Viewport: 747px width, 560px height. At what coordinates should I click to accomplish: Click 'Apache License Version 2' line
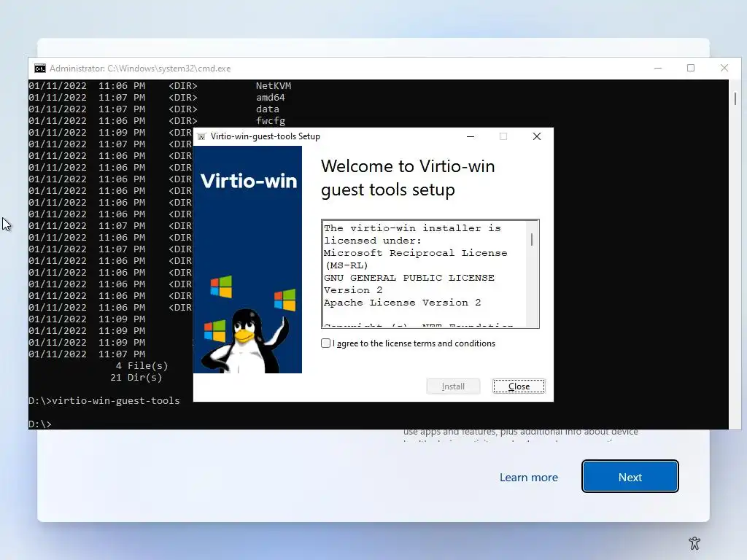point(402,303)
